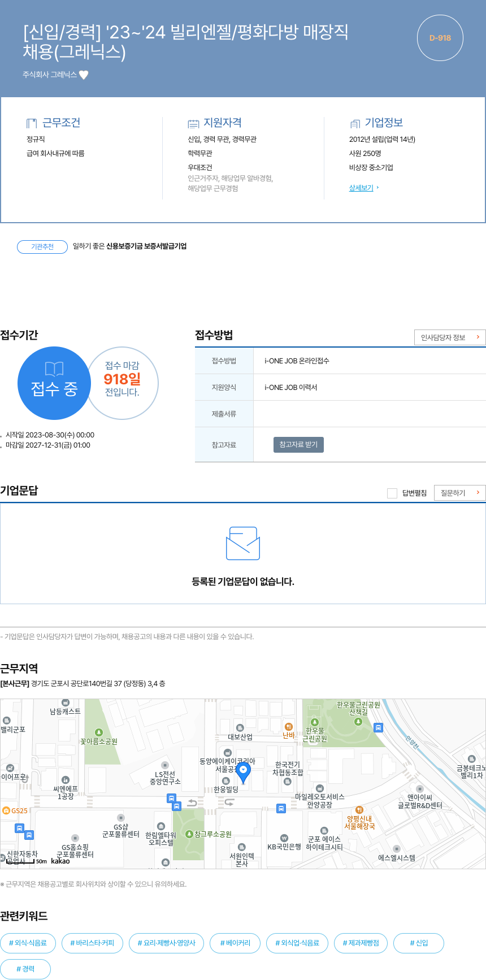Click the LS전선 중앙연구소 building marker

coord(165,765)
